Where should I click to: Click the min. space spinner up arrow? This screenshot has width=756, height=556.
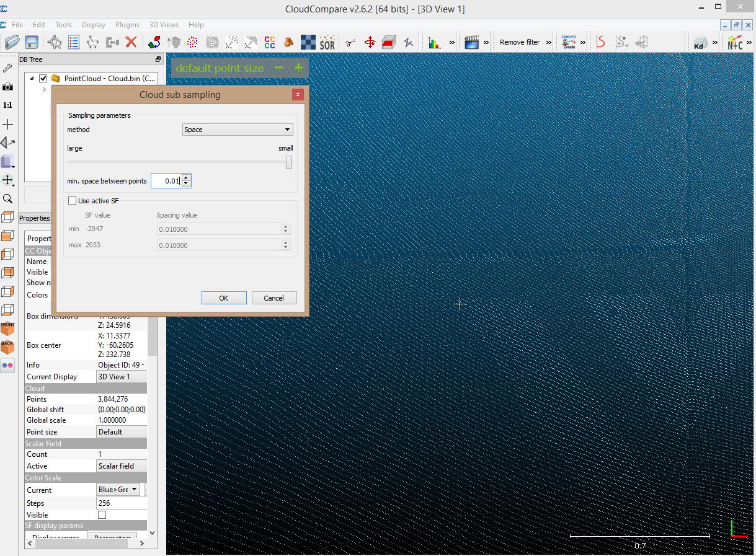186,178
